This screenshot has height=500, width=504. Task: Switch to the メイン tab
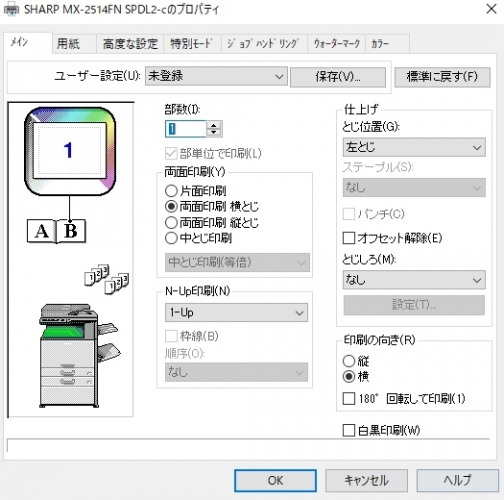[28, 43]
